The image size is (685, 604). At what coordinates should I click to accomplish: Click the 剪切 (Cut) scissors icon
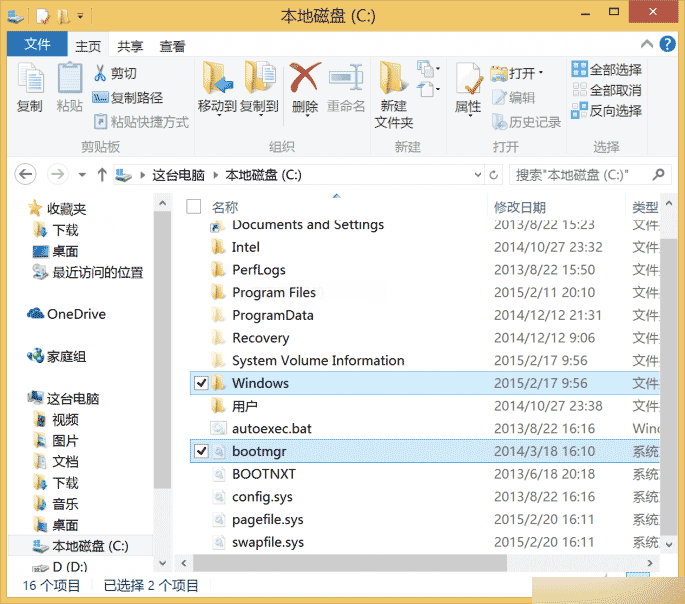[100, 73]
